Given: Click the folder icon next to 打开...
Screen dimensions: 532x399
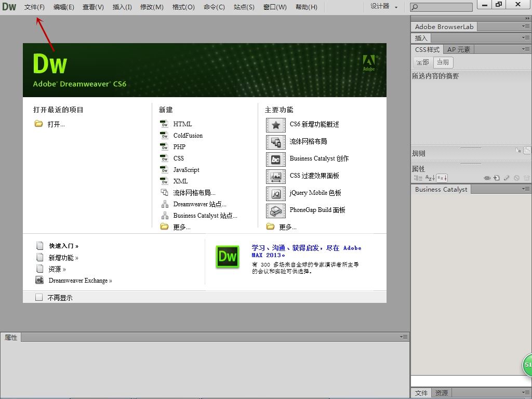Looking at the screenshot, I should (38, 124).
